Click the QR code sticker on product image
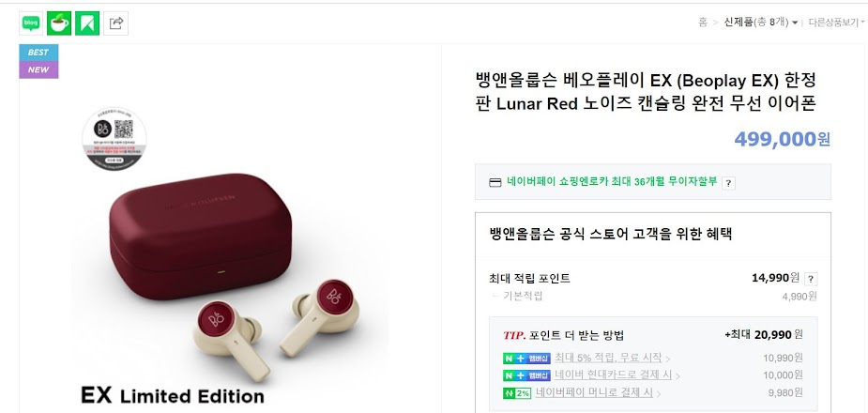868x413 pixels. [114, 139]
